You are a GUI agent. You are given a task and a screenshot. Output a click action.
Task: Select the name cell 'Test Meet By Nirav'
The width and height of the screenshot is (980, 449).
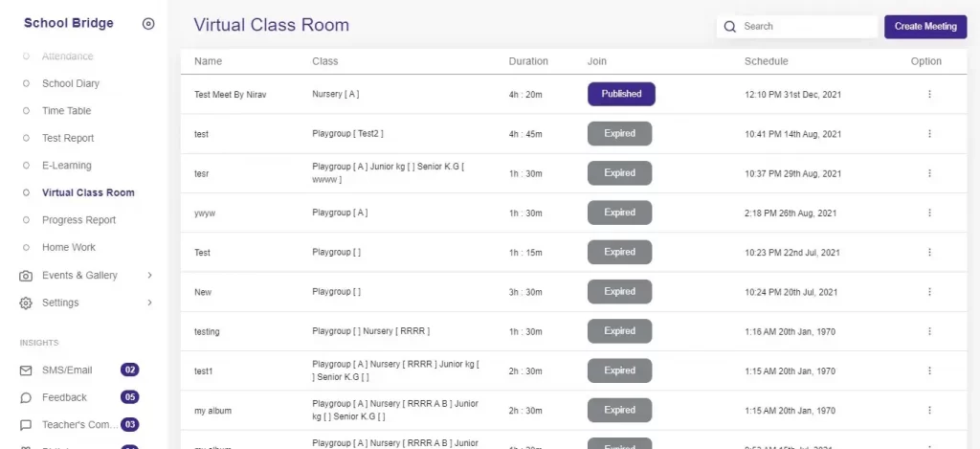click(232, 95)
